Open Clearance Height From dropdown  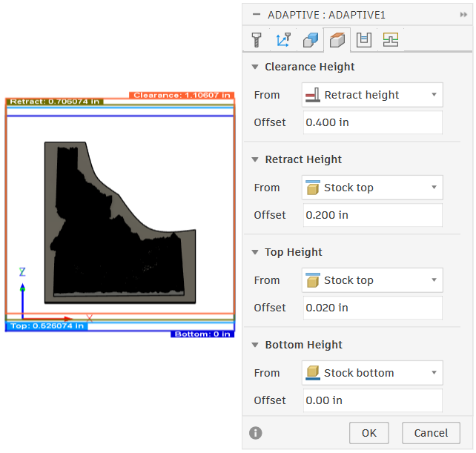[372, 95]
